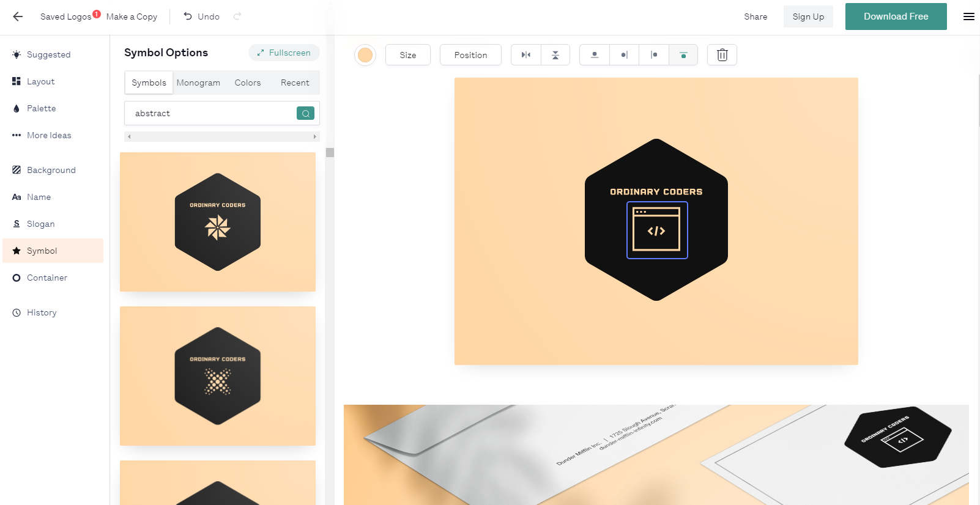
Task: Switch to the Symbols tab
Action: click(x=149, y=83)
